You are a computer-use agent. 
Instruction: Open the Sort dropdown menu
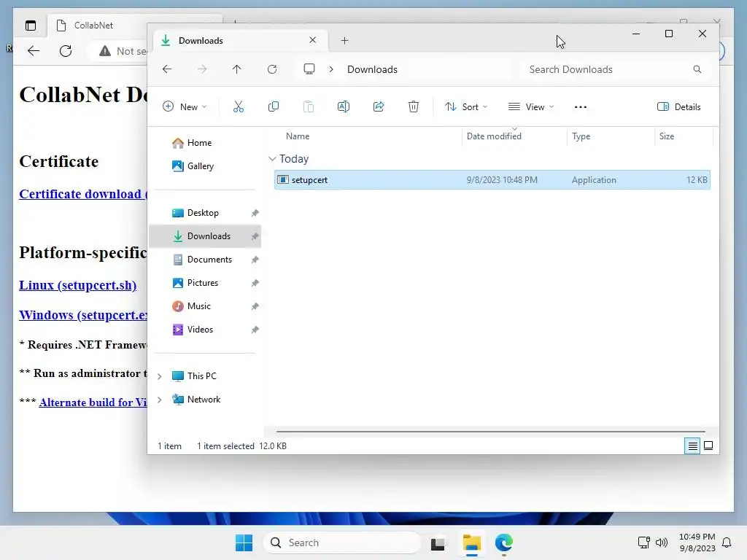point(466,106)
